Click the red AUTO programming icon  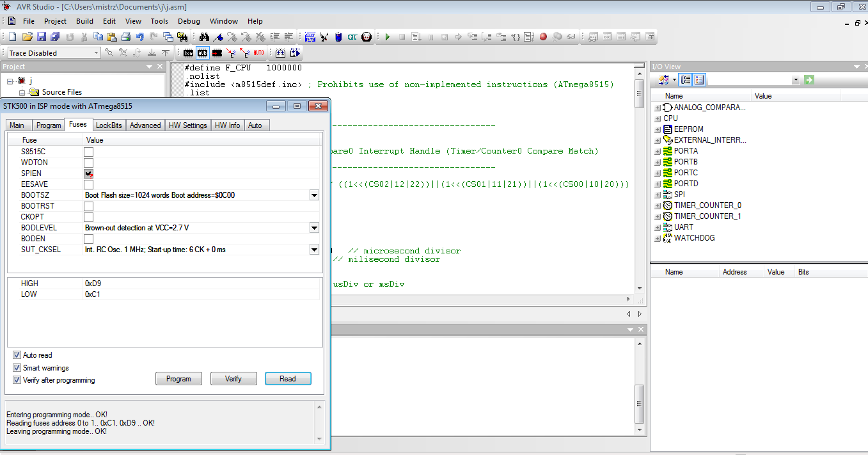point(258,53)
